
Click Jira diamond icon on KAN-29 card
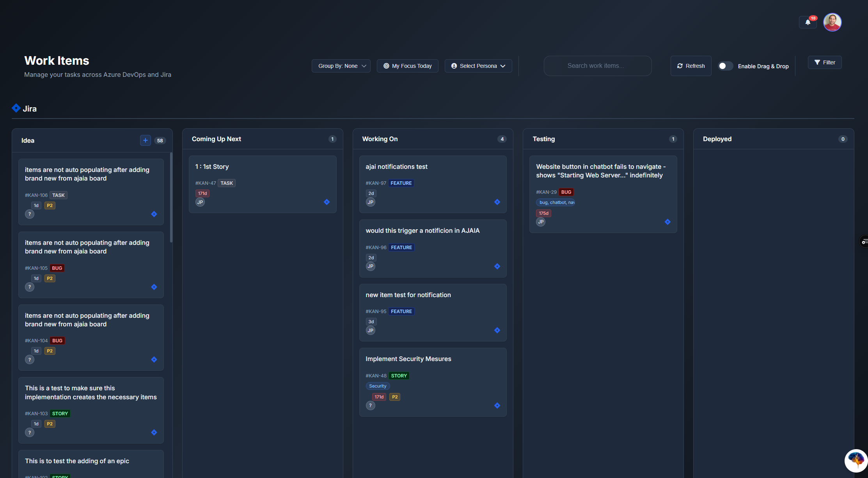tap(667, 222)
